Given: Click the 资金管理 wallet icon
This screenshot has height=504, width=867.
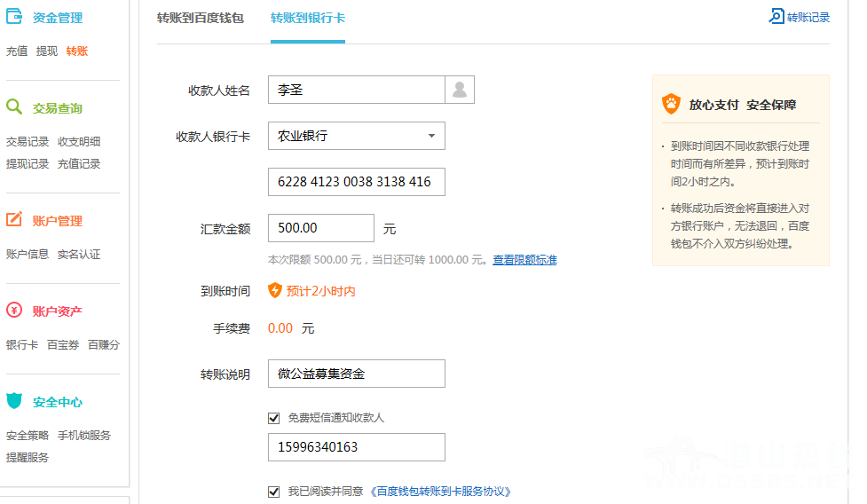Looking at the screenshot, I should (14, 17).
